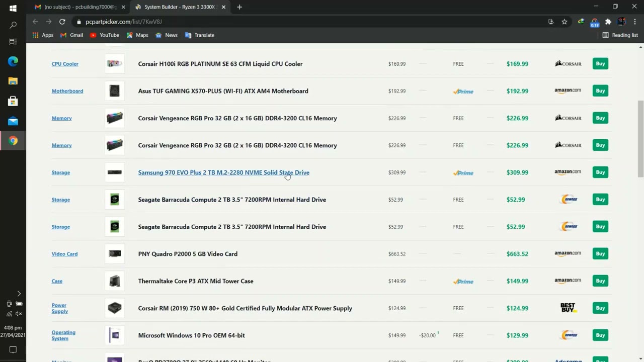The height and width of the screenshot is (362, 644).
Task: Click the pcpartpicker.com address bar
Action: [x=312, y=22]
